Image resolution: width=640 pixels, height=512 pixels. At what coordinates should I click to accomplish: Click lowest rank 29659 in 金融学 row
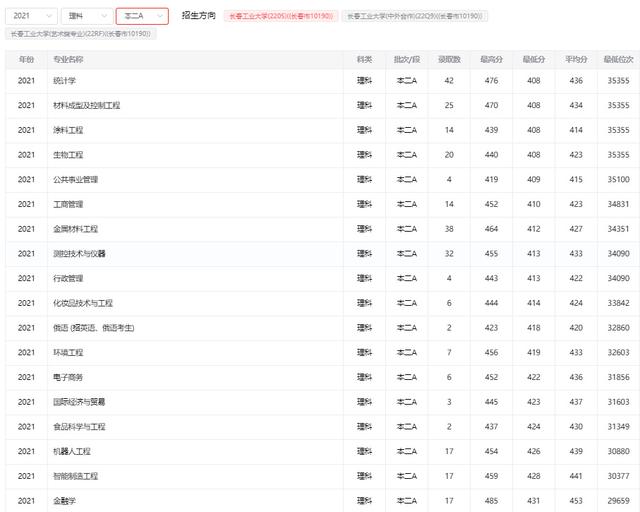[x=618, y=501]
